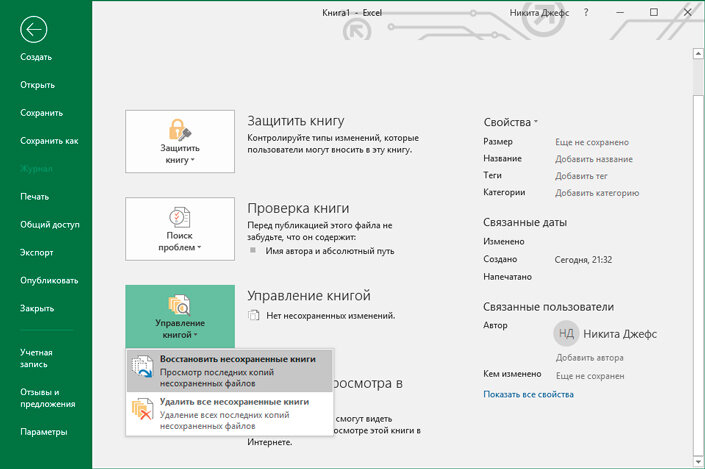Go to Открыть in sidebar

pos(37,85)
